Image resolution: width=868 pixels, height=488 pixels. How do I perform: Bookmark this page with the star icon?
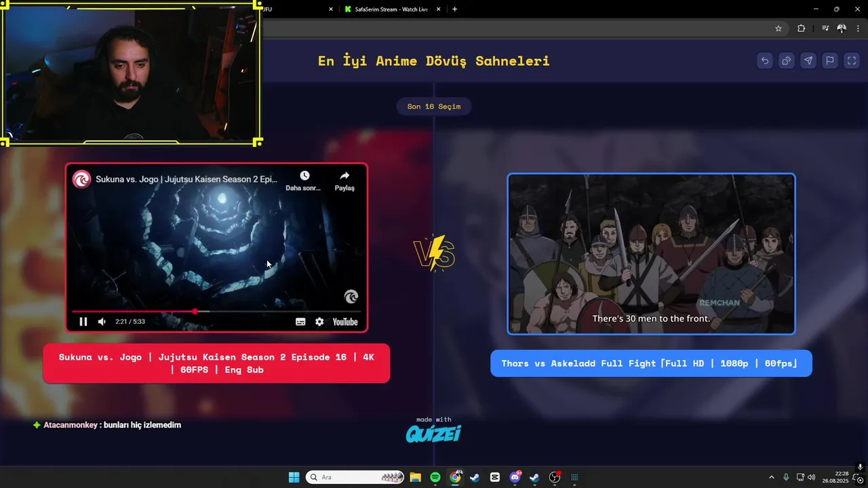[778, 28]
